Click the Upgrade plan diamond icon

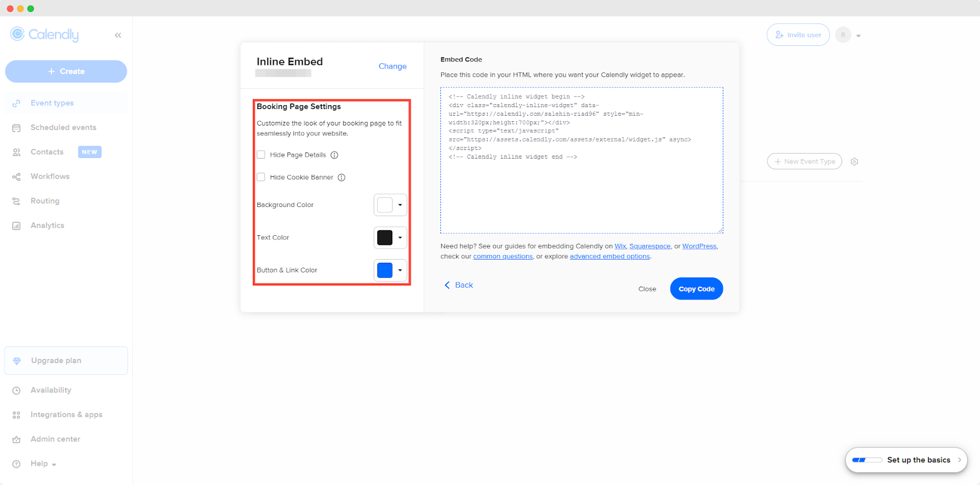pos(17,361)
